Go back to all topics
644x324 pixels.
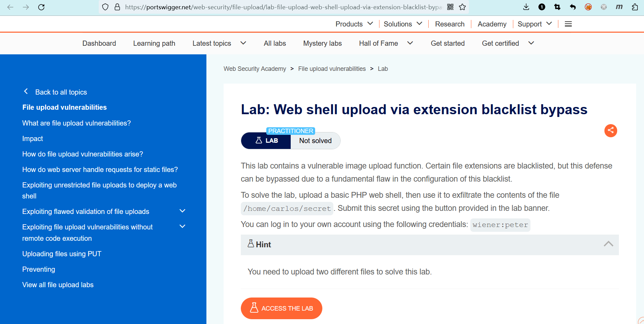(61, 92)
